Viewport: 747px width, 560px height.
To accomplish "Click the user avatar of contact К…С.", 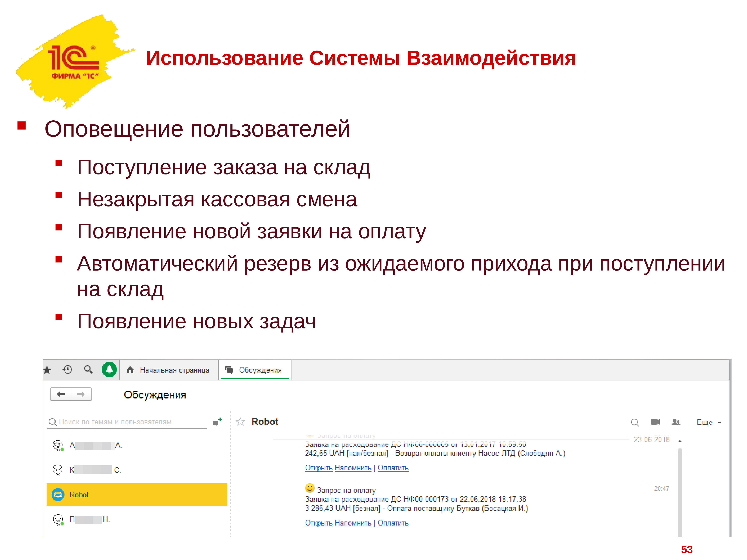I will (x=58, y=470).
